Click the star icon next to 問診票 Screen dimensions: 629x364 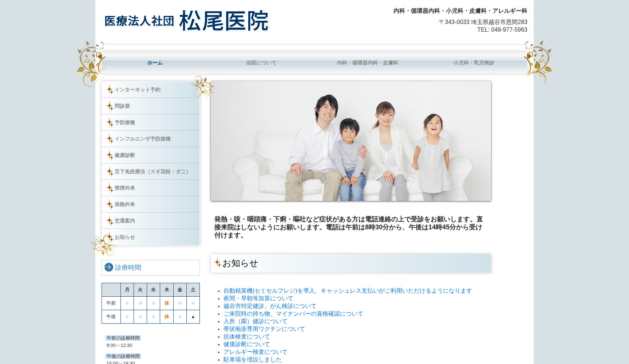pos(110,106)
